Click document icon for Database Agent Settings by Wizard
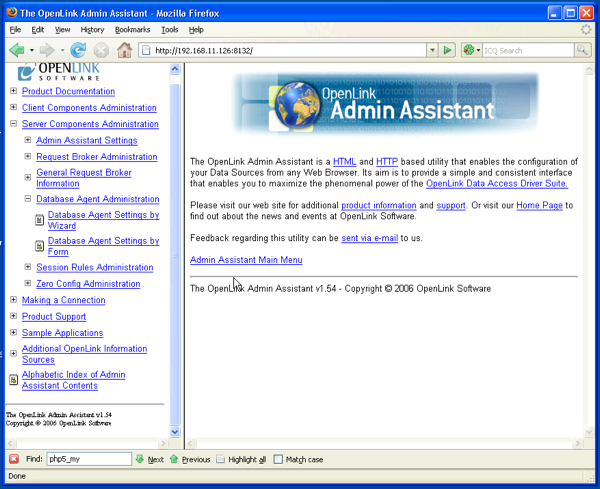This screenshot has width=600, height=489. point(39,220)
